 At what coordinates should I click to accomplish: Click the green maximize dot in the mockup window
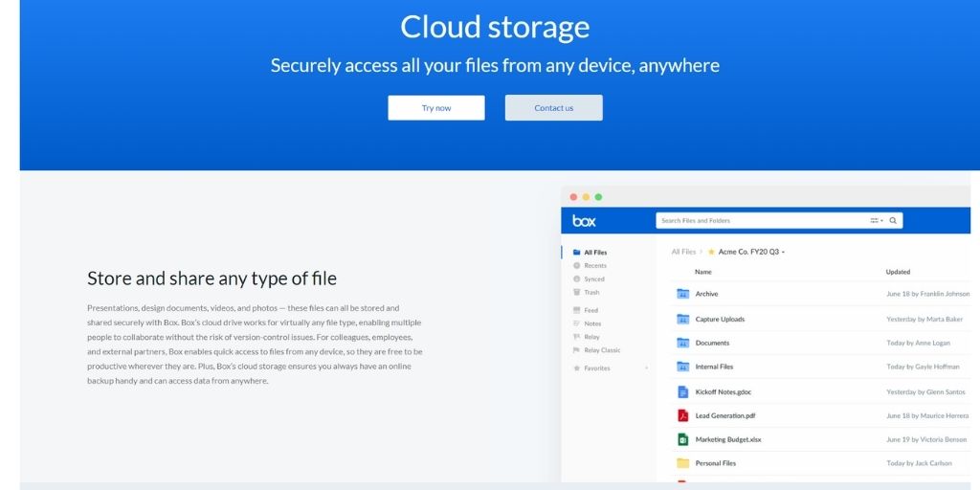tap(598, 197)
